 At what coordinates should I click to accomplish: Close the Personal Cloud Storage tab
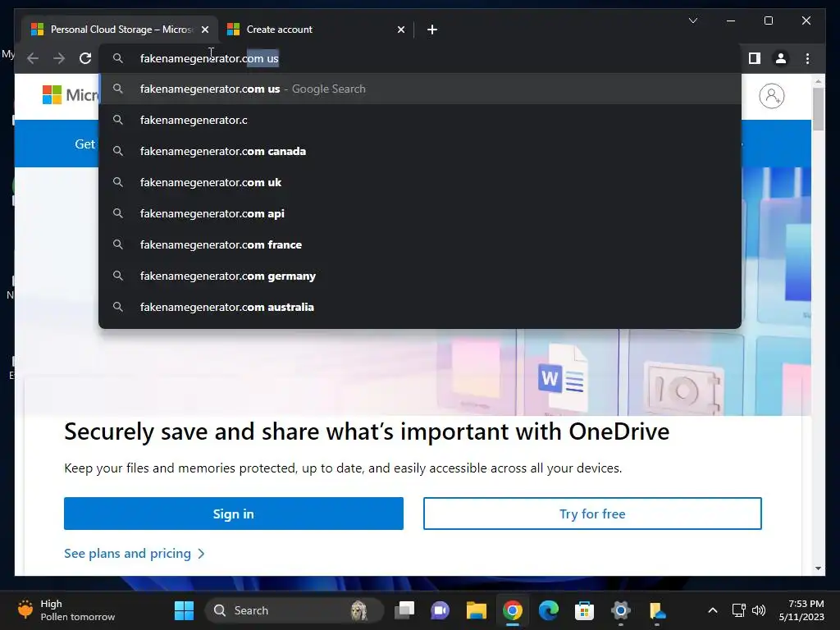click(x=204, y=30)
